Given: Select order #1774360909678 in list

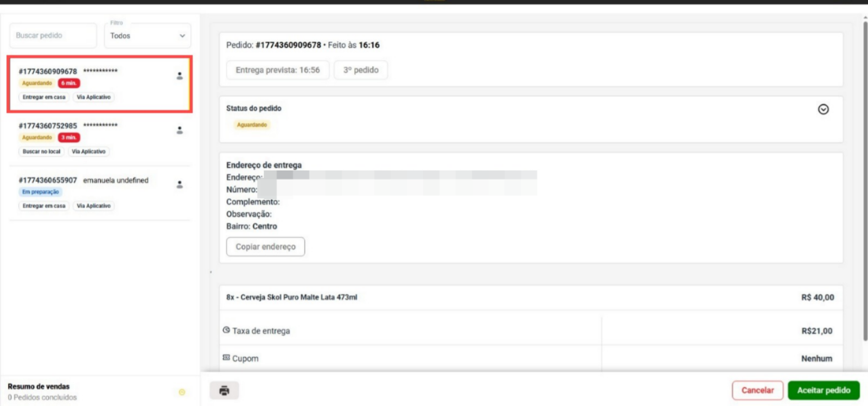Looking at the screenshot, I should click(x=100, y=84).
